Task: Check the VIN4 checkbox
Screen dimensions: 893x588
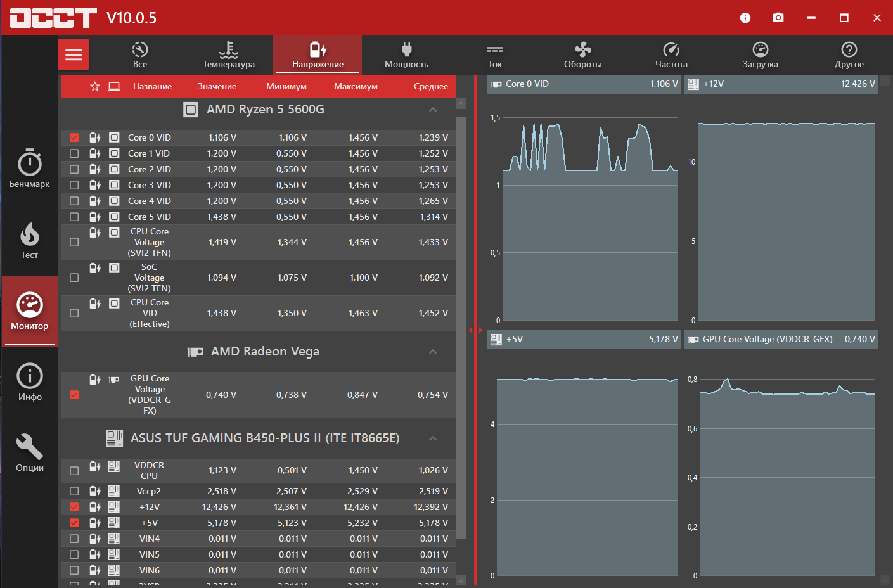Action: click(74, 539)
